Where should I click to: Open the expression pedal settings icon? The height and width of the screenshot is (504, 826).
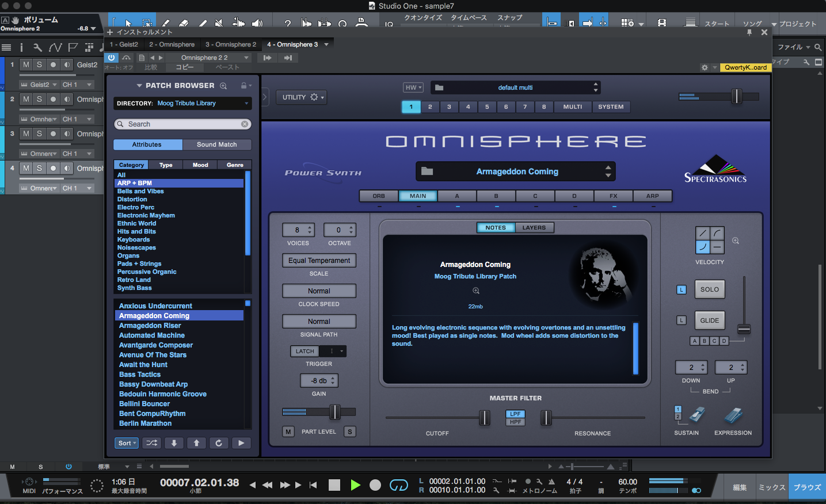coord(733,414)
